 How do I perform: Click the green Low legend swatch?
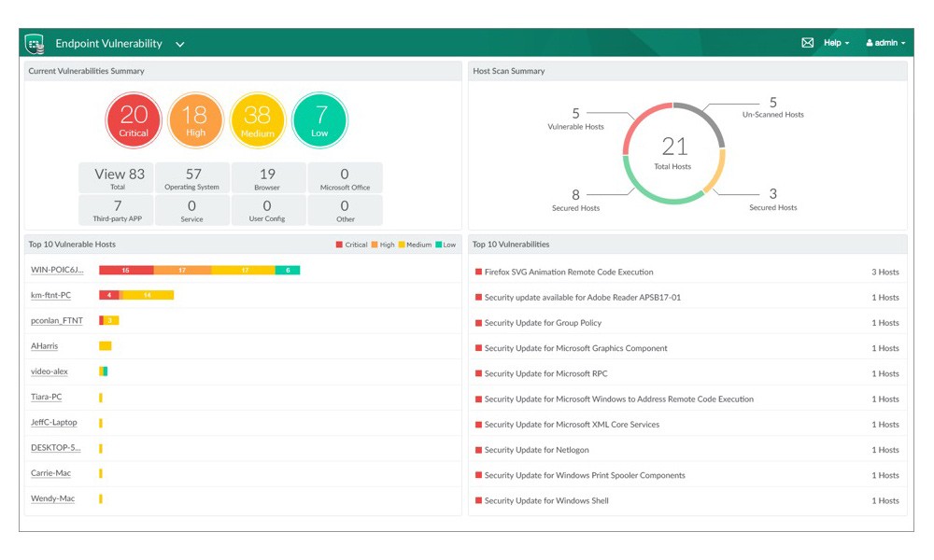tap(438, 245)
